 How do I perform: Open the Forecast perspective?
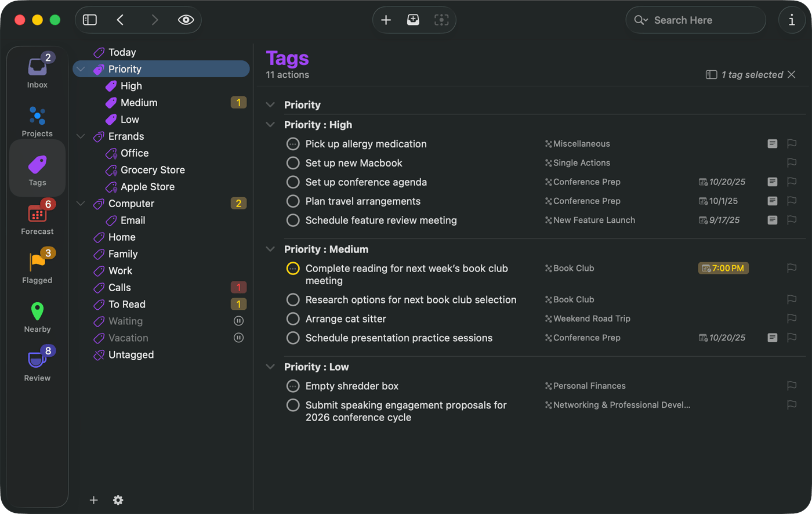tap(37, 218)
